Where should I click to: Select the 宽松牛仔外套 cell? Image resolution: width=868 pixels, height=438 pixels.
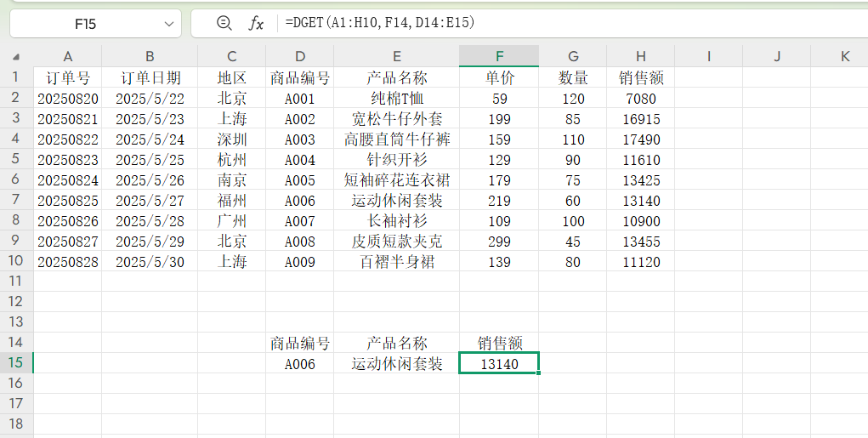pyautogui.click(x=396, y=119)
